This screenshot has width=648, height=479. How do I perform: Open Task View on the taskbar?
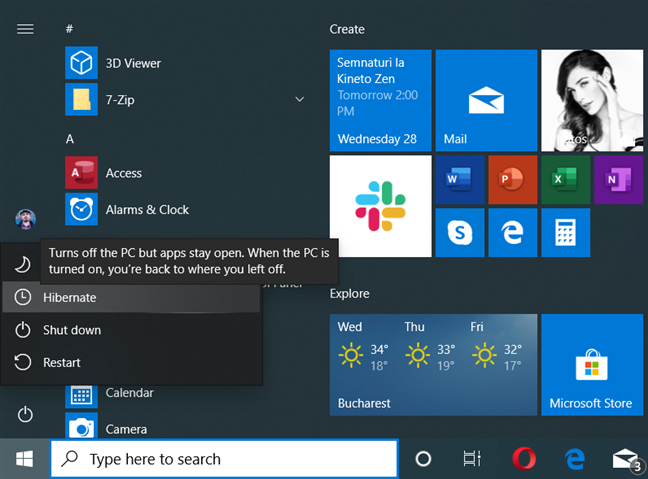(472, 459)
